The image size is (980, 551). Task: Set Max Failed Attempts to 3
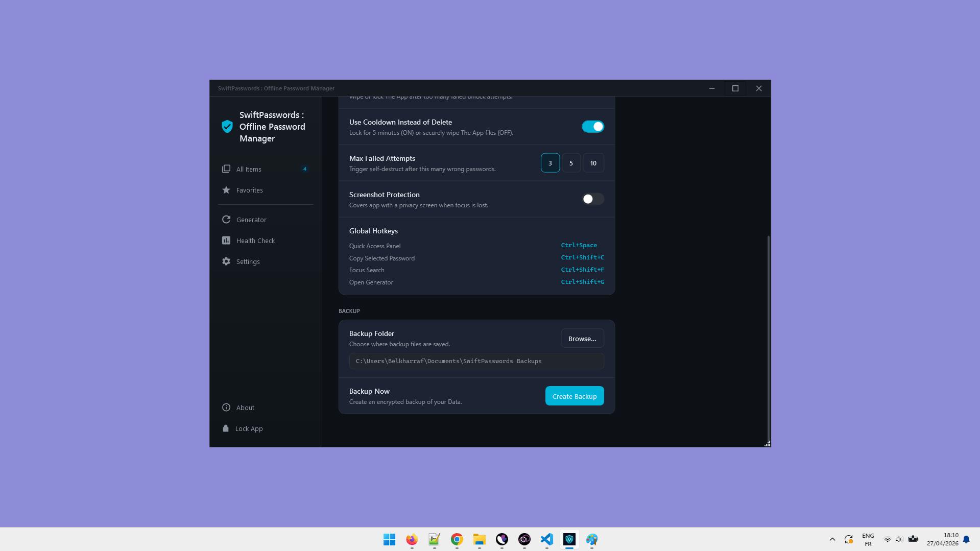tap(550, 163)
